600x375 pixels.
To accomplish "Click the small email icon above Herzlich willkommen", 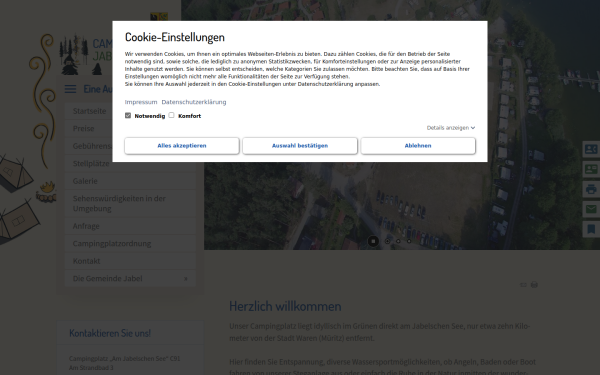I will (523, 285).
